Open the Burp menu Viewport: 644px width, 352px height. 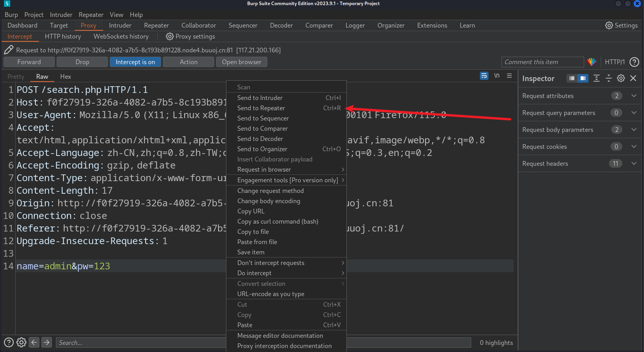[11, 15]
